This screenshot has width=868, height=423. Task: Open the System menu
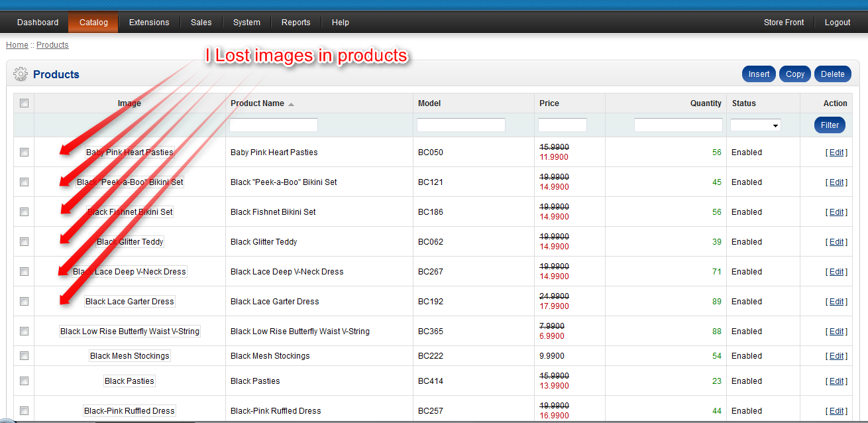[x=246, y=22]
